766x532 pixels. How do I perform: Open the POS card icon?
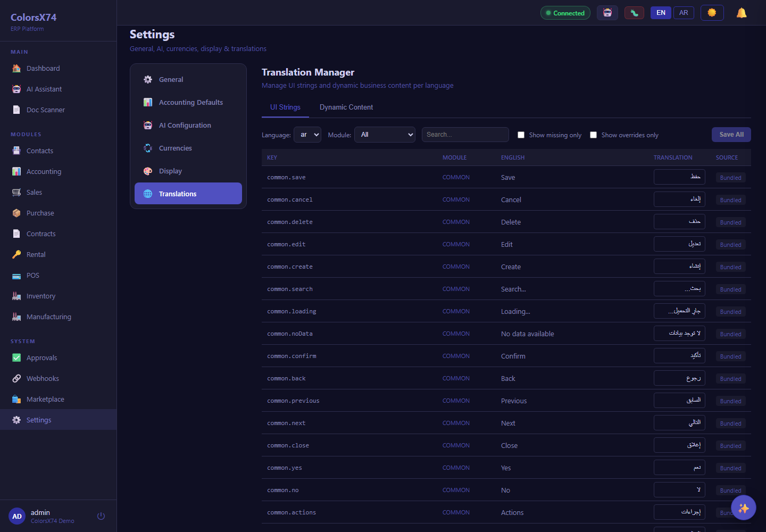16,275
